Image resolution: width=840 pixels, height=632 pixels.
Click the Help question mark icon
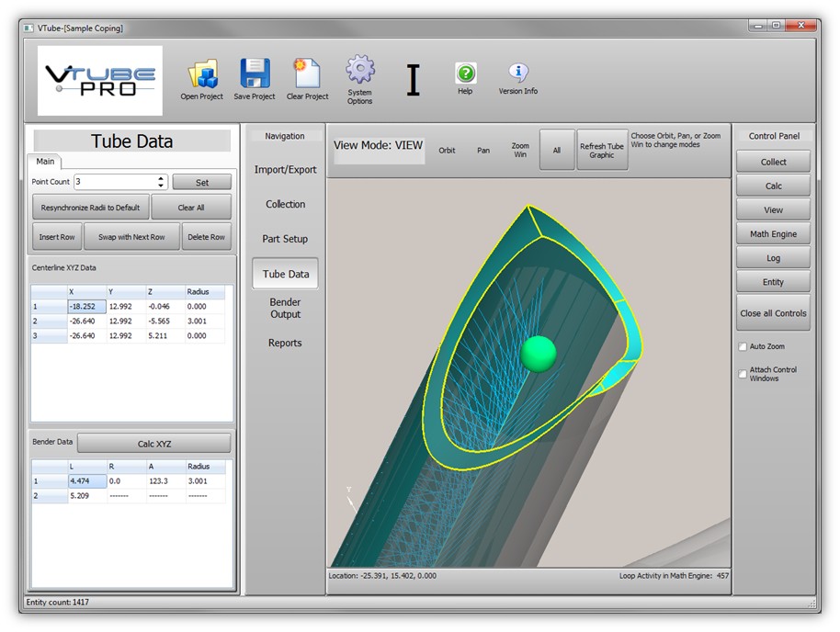click(x=465, y=73)
